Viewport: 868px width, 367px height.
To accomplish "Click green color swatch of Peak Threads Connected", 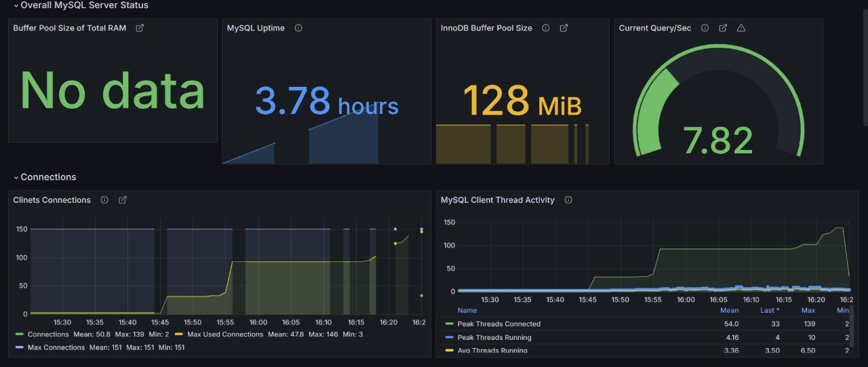I will tap(449, 324).
